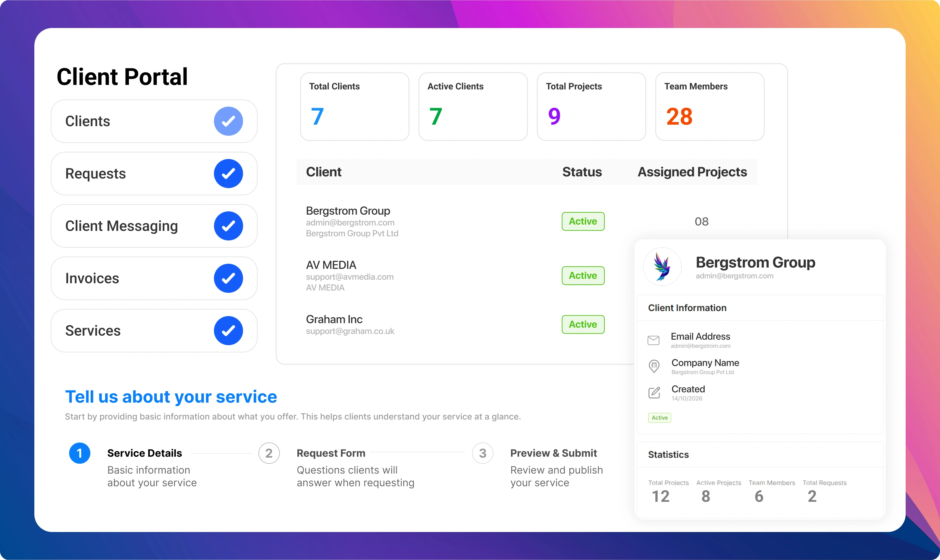Click the Client column header
This screenshot has width=940, height=560.
324,172
